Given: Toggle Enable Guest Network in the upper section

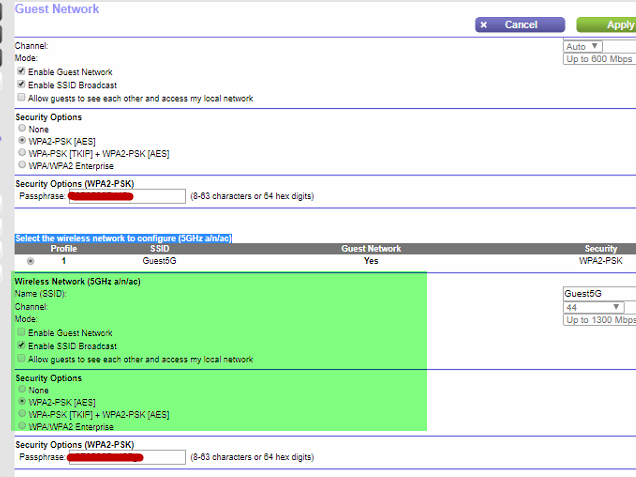Looking at the screenshot, I should click(22, 72).
